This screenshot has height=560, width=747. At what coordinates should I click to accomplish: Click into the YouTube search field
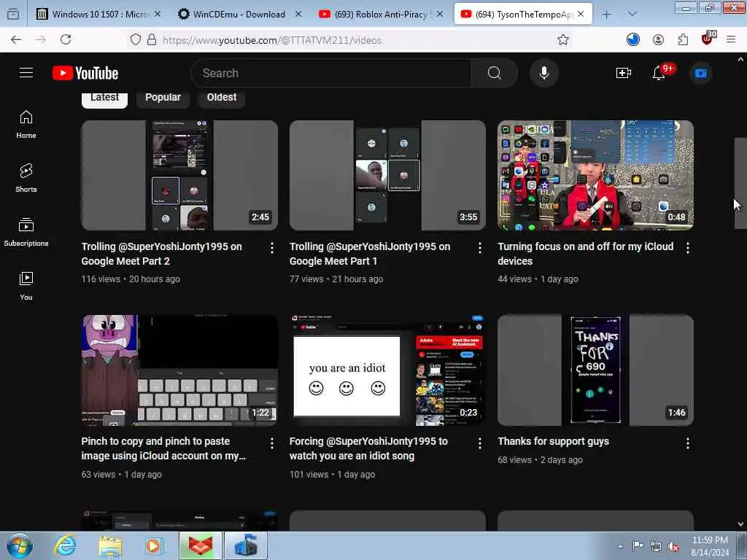[331, 73]
